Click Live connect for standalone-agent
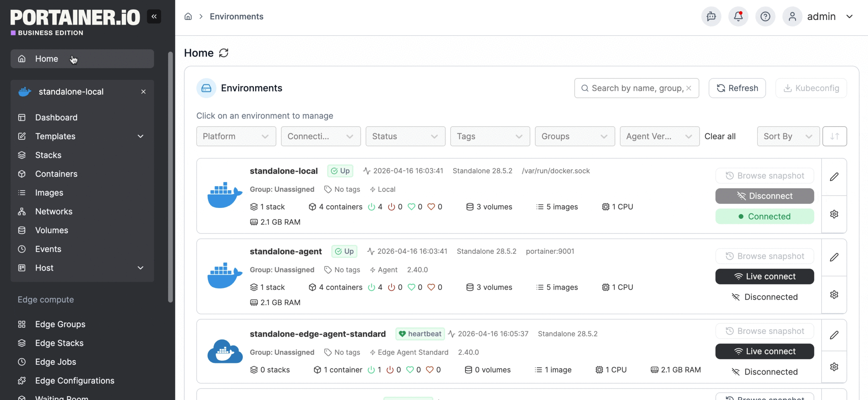Image resolution: width=868 pixels, height=400 pixels. [765, 276]
